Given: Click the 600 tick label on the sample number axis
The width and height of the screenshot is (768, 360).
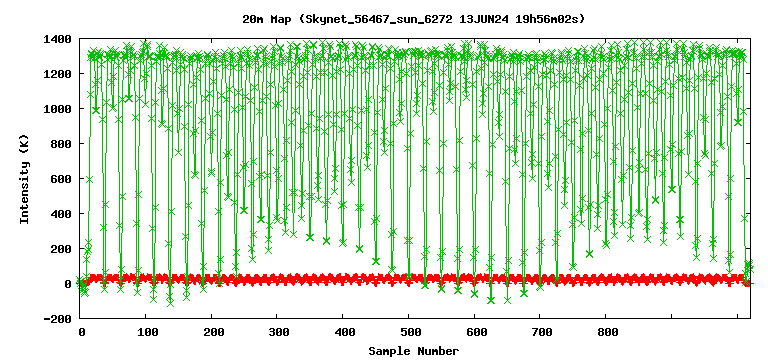Looking at the screenshot, I should pyautogui.click(x=474, y=332).
